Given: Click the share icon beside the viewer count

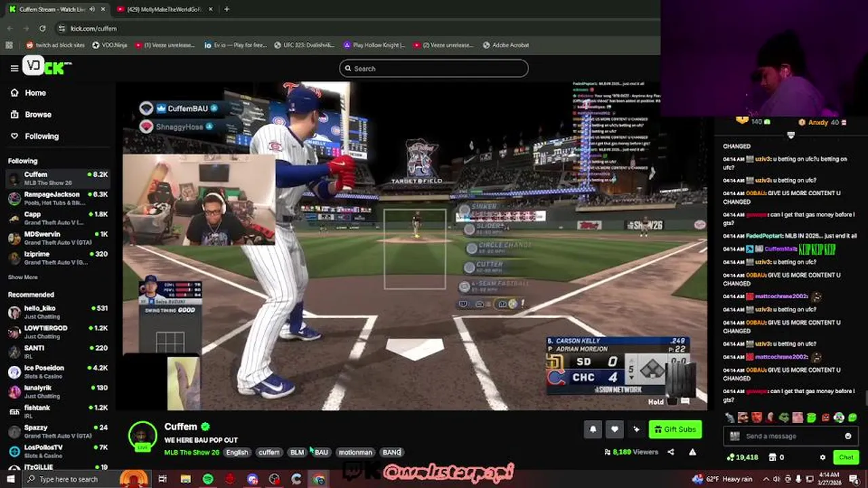Looking at the screenshot, I should (671, 452).
